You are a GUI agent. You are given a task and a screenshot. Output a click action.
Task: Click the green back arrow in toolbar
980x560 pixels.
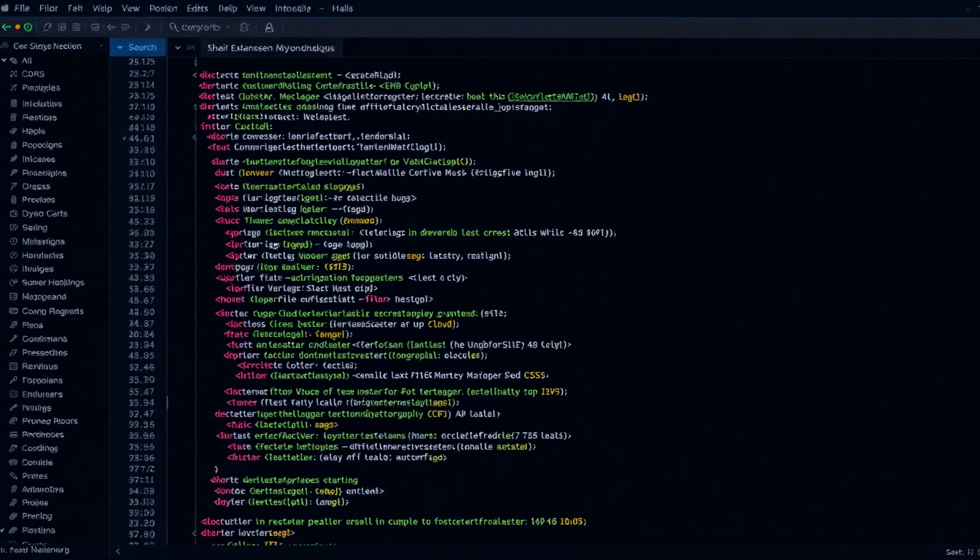pyautogui.click(x=6, y=27)
